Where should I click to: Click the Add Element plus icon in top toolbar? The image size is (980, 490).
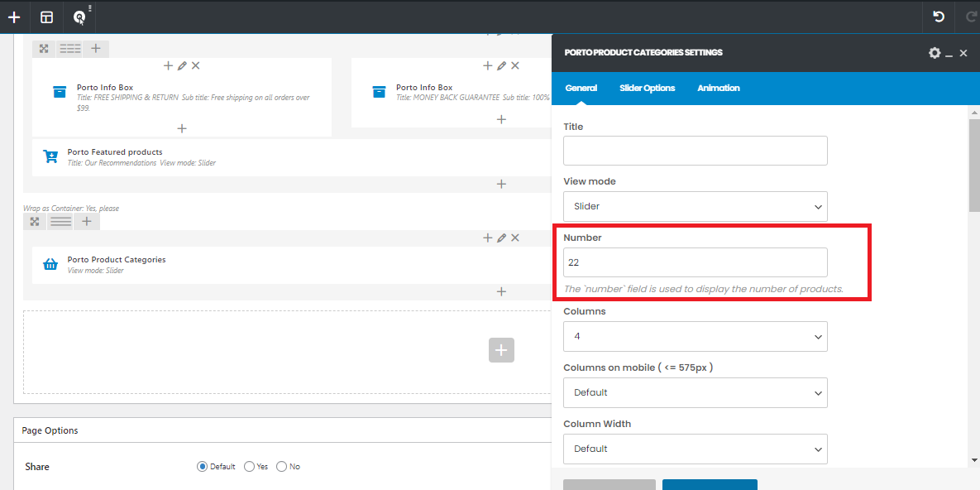click(x=14, y=17)
